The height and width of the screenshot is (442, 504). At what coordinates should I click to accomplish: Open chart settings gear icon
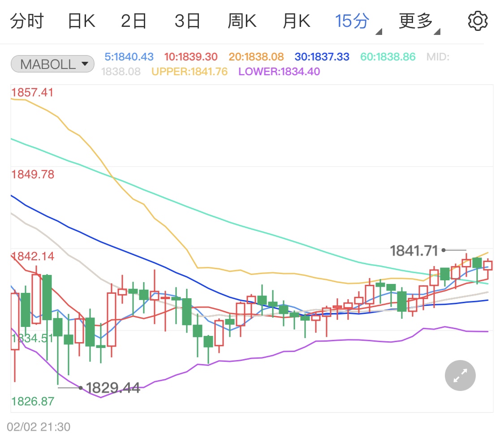[x=477, y=21]
